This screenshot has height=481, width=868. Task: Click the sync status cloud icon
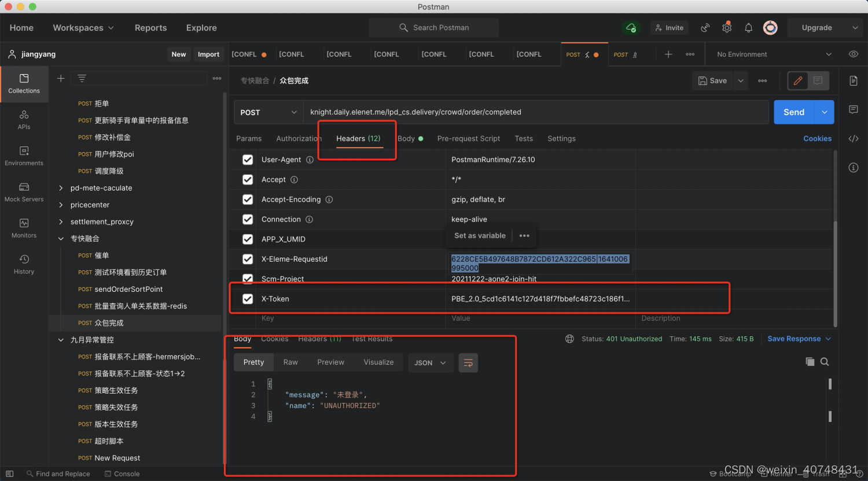(631, 28)
